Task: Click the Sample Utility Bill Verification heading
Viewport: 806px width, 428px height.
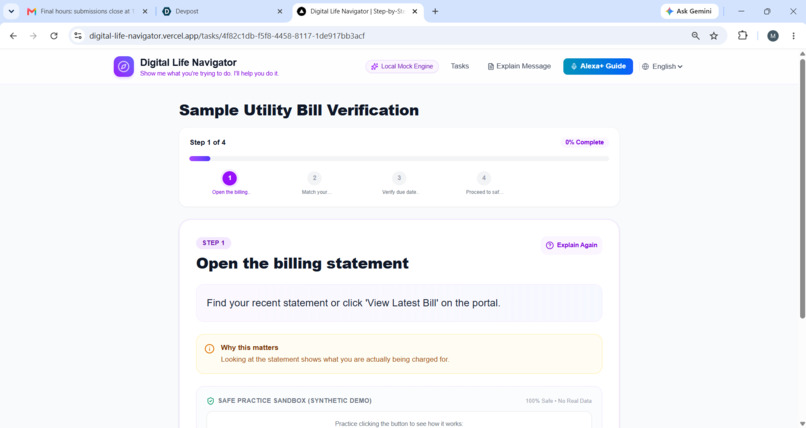Action: click(299, 110)
